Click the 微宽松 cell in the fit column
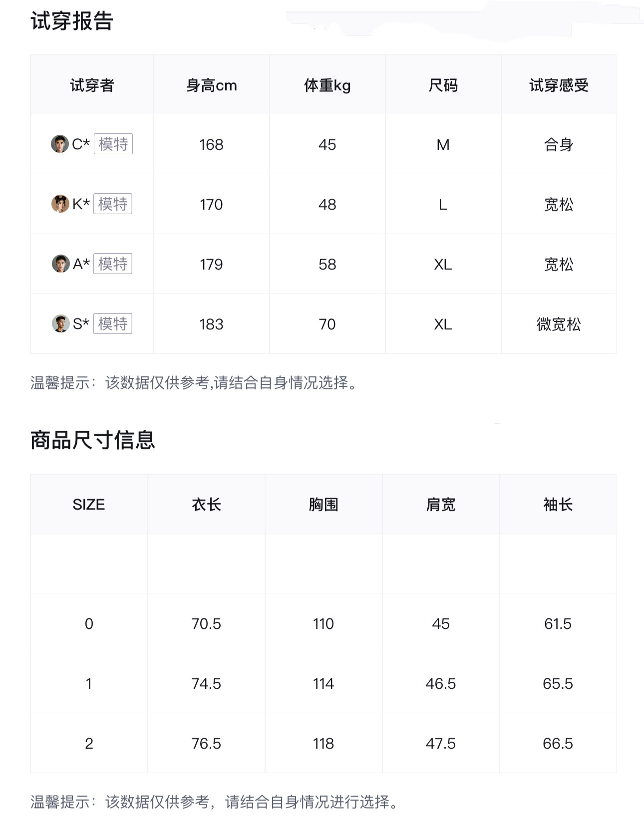Screen dimensions: 644x826 pyautogui.click(x=558, y=324)
